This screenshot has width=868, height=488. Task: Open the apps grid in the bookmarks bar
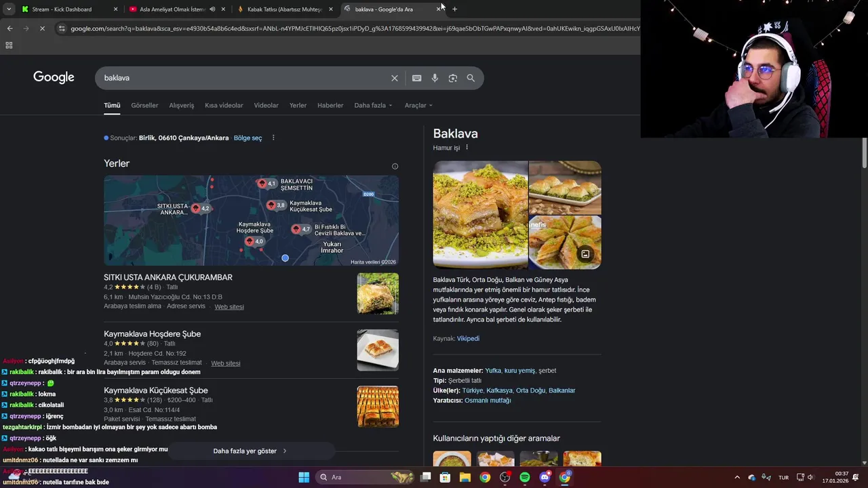(x=9, y=45)
